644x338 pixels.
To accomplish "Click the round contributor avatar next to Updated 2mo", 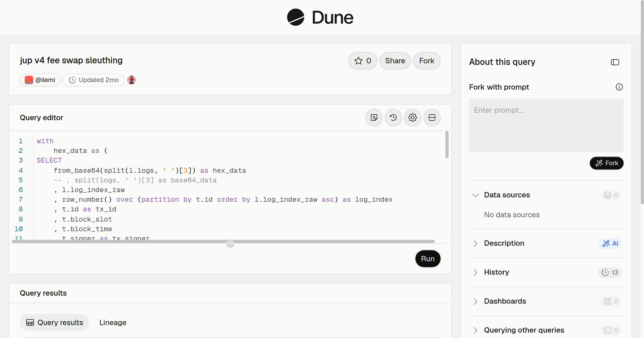I will tap(131, 80).
